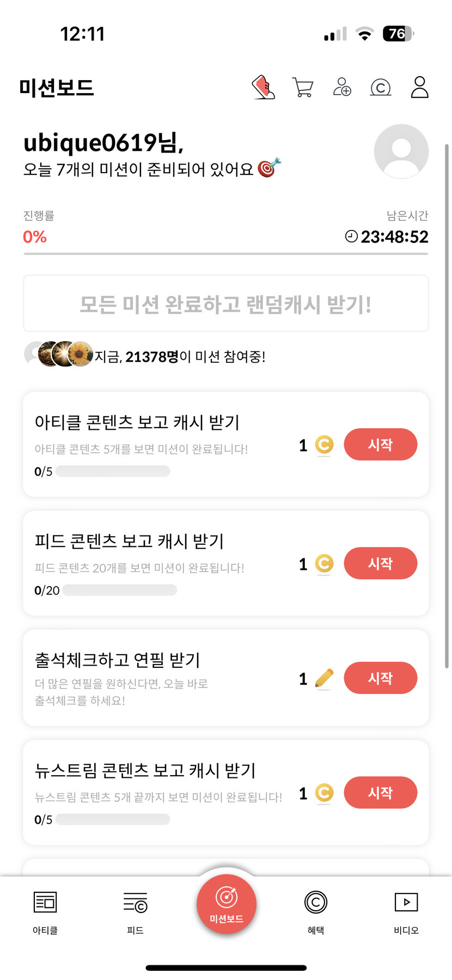Image resolution: width=452 pixels, height=980 pixels.
Task: Tap the pencil reward icon
Action: point(324,679)
